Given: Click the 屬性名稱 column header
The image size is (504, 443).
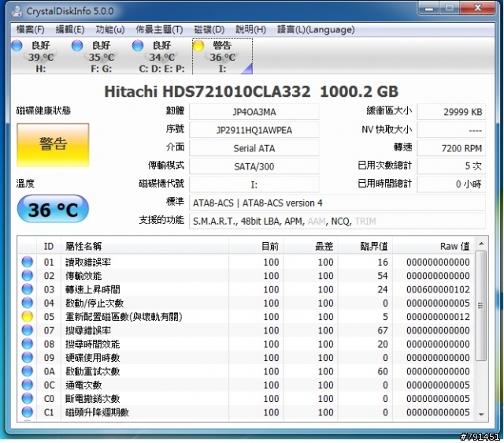Looking at the screenshot, I should 145,246.
